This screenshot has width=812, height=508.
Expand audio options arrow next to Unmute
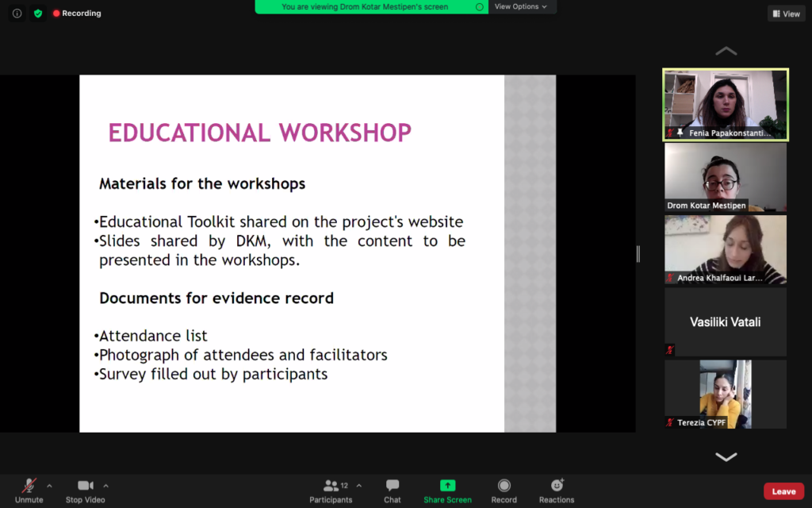pyautogui.click(x=49, y=486)
